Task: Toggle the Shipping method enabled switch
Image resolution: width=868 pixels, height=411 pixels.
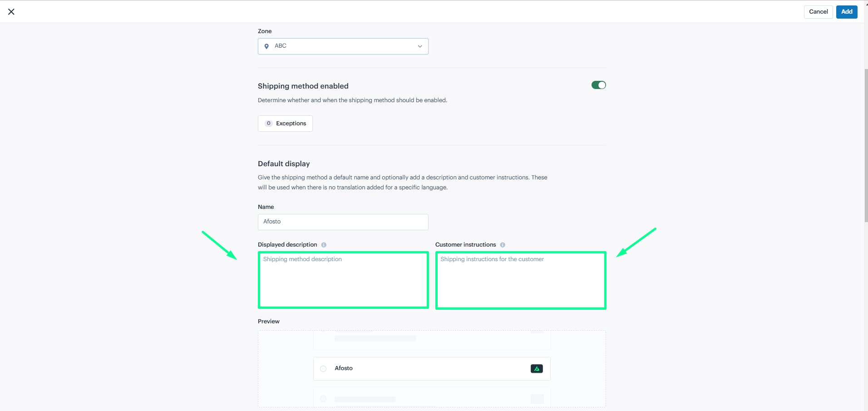Action: pos(598,85)
